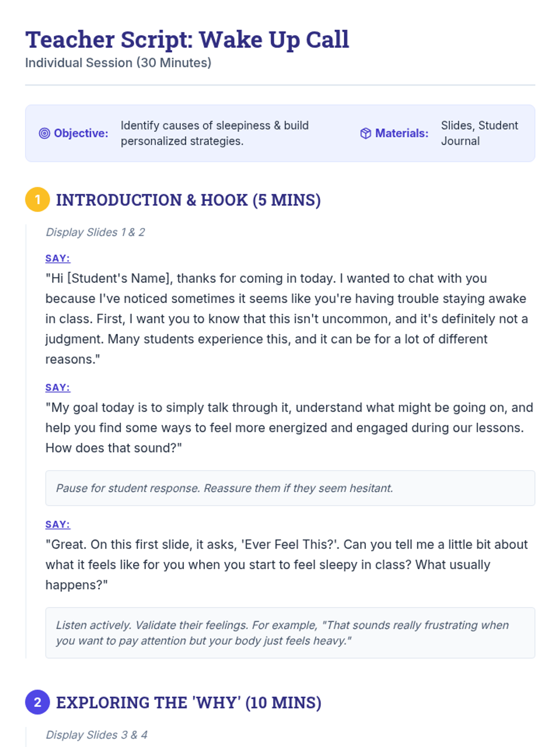Click the purple number 2 circle

(x=37, y=702)
